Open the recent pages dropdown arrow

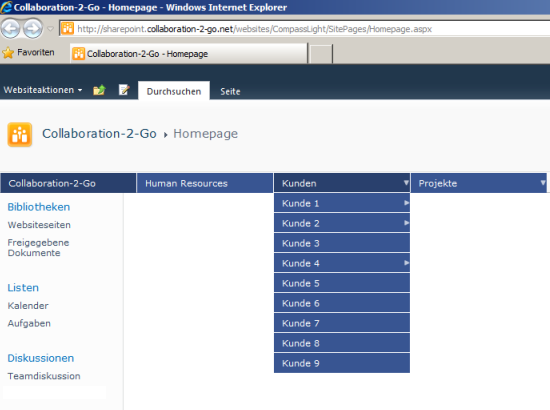click(51, 29)
